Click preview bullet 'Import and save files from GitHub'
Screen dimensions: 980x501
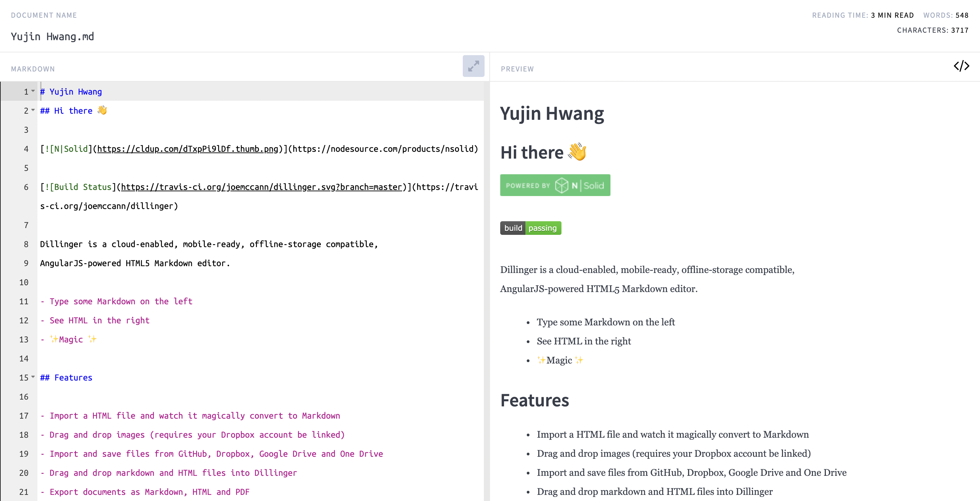tap(692, 472)
